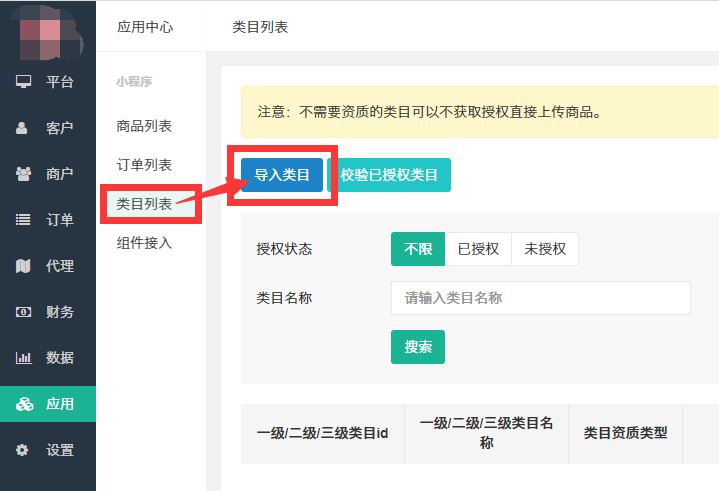The width and height of the screenshot is (719, 491).
Task: Select the 不限 authorization status filter
Action: click(418, 249)
